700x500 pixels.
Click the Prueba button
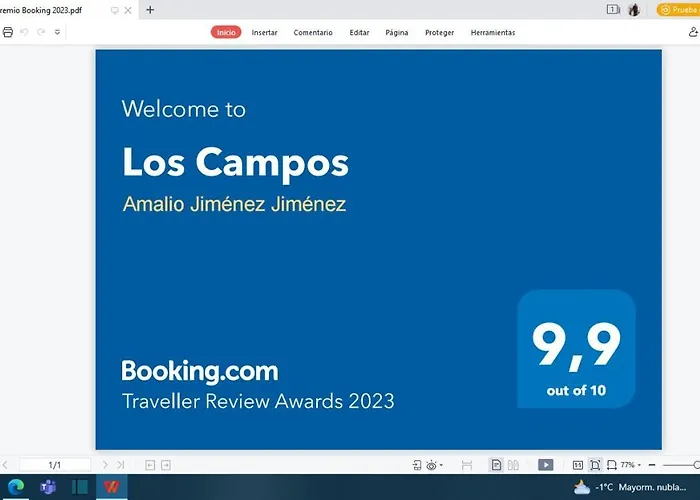[x=678, y=10]
